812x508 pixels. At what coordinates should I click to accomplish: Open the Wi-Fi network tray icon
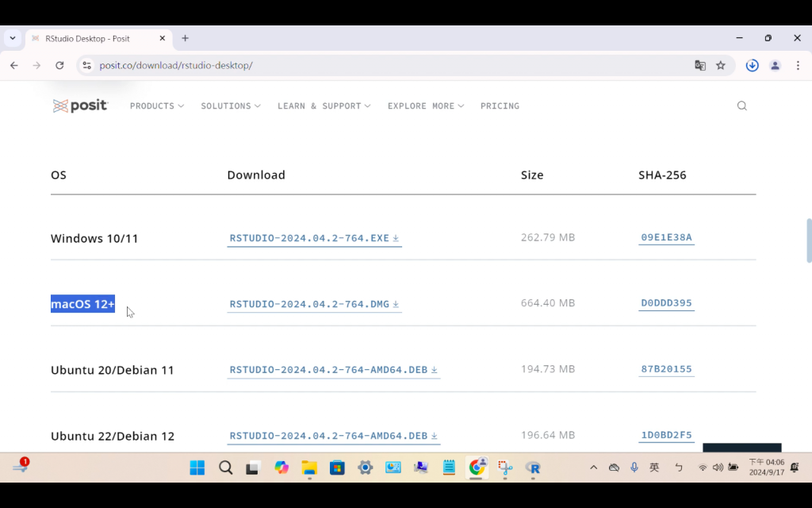703,468
